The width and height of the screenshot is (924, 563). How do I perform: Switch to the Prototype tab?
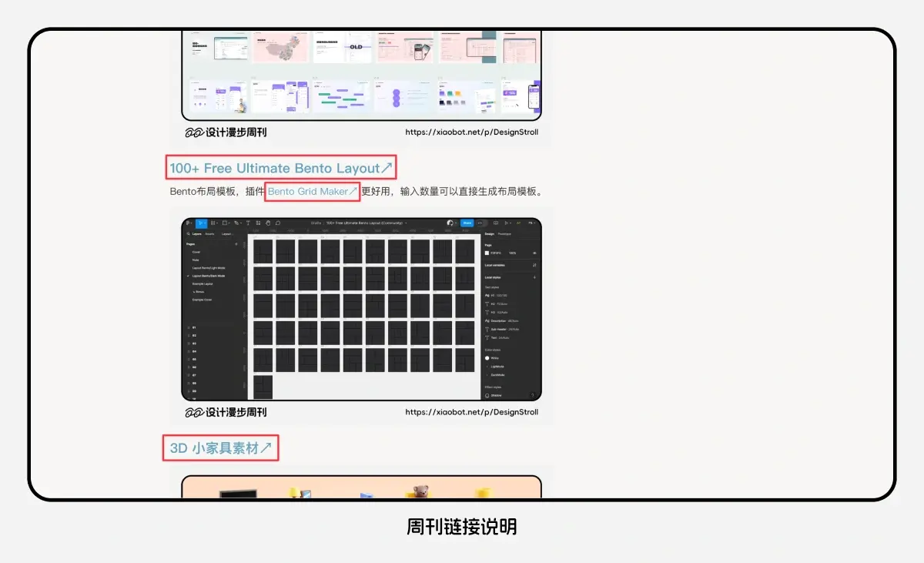(504, 233)
